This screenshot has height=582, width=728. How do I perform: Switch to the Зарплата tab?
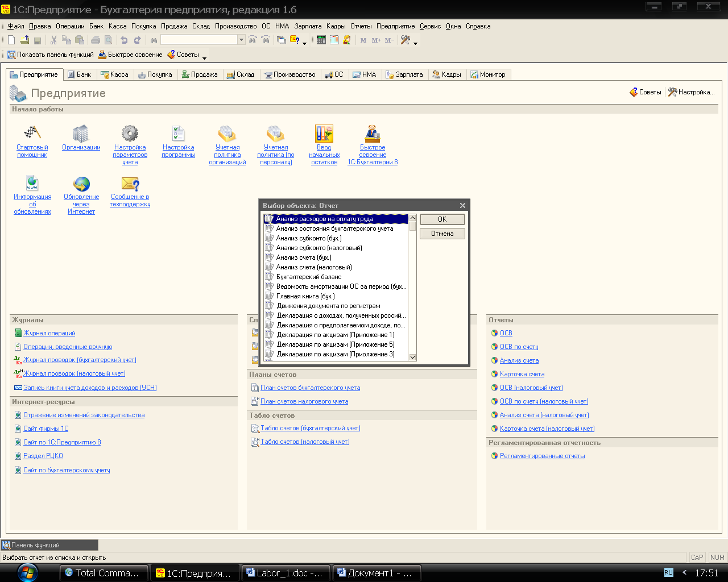[404, 74]
